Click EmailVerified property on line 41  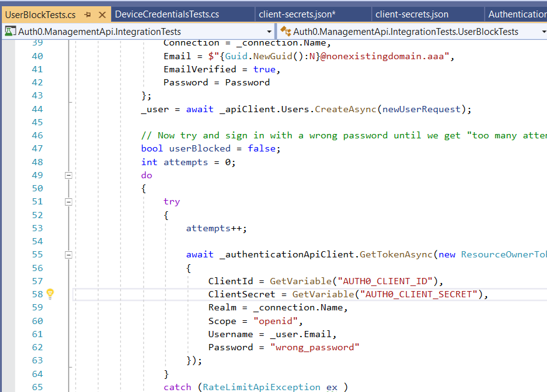[x=200, y=69]
